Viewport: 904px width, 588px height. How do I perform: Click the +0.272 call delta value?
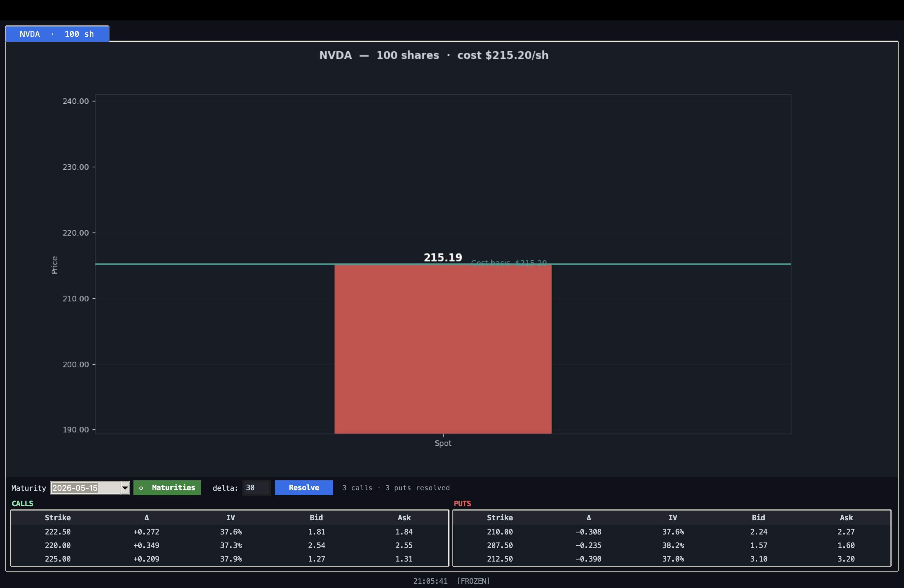click(146, 532)
